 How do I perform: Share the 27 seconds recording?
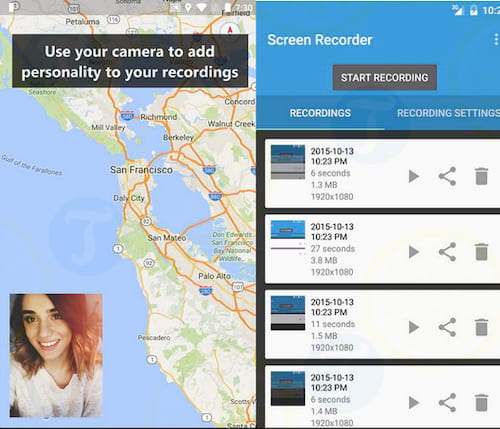tap(447, 252)
